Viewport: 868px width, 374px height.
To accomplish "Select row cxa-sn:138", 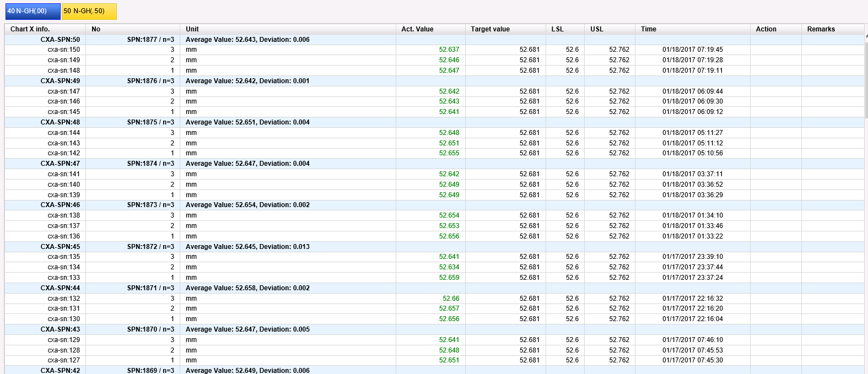I will [x=434, y=215].
